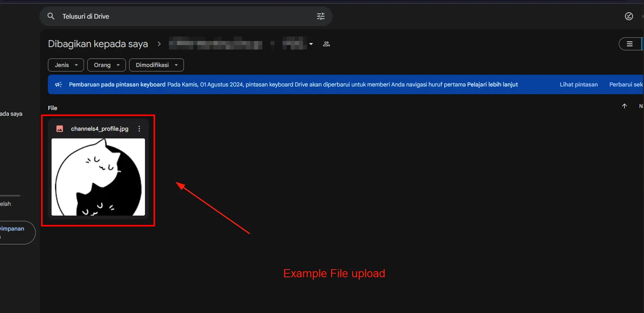The image size is (644, 313).
Task: Click the magnifier search icon
Action: [51, 16]
